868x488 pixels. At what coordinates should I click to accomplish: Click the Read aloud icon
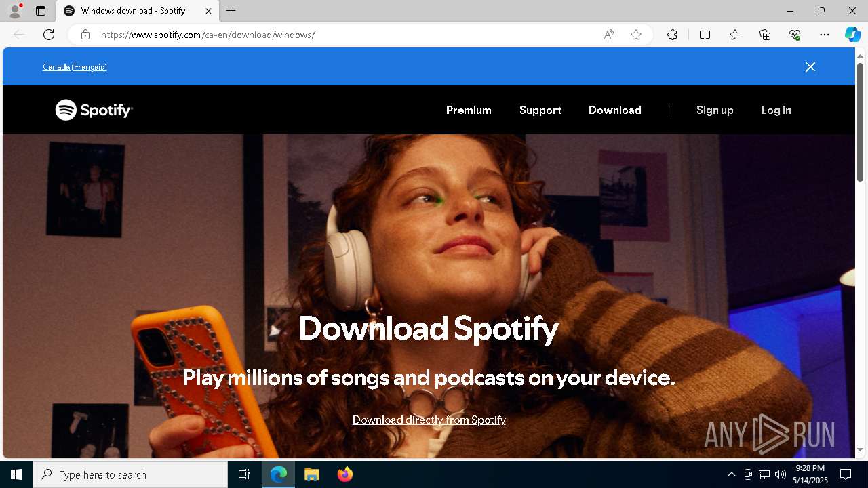coord(609,35)
